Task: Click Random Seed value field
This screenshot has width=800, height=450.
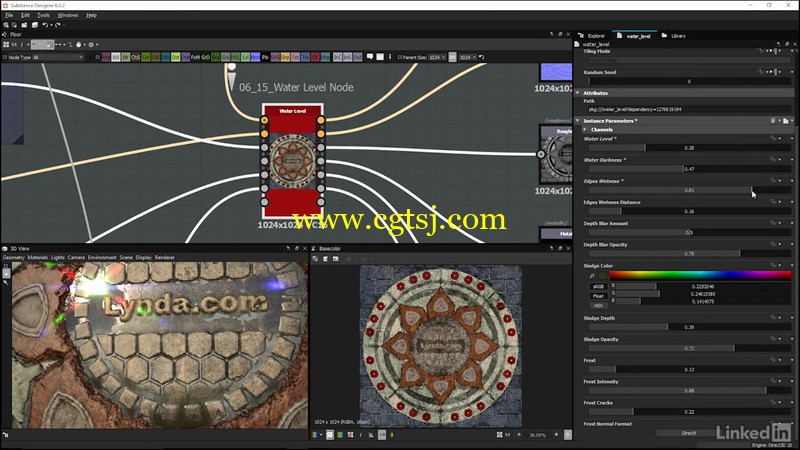Action: 689,81
